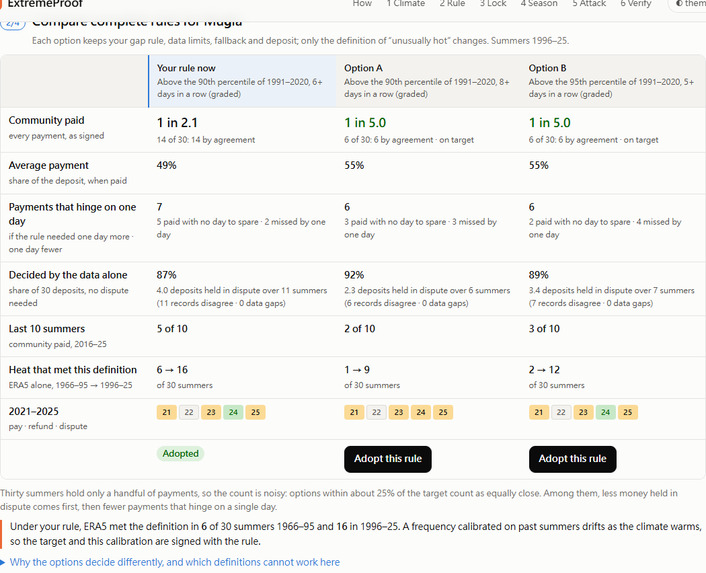Click the 5 of 10 last summers value

pos(172,329)
